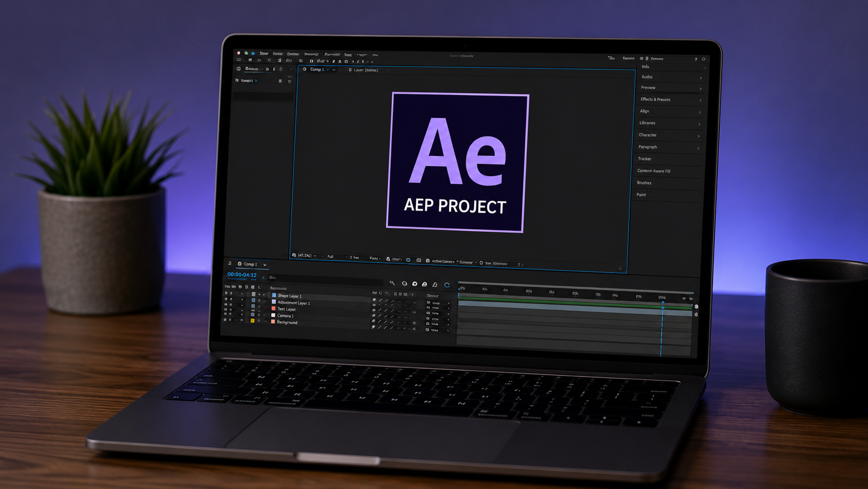868x489 pixels.
Task: Click the blue playhead marker on time ruler
Action: pyautogui.click(x=662, y=302)
